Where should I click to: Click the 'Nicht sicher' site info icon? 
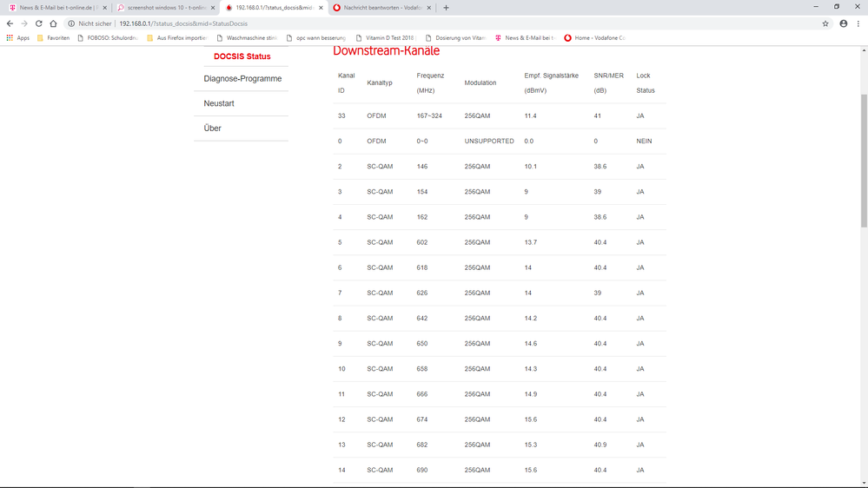click(x=71, y=23)
